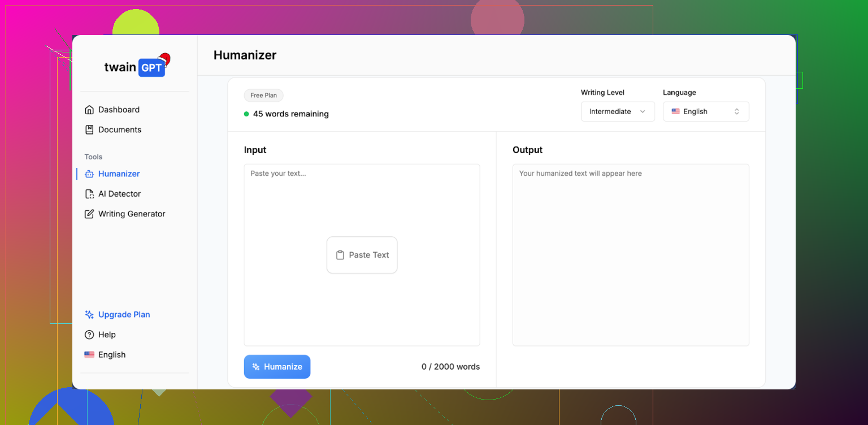Open the Writing Level Intermediate dropdown
Screen dimensions: 868x425
(617, 111)
